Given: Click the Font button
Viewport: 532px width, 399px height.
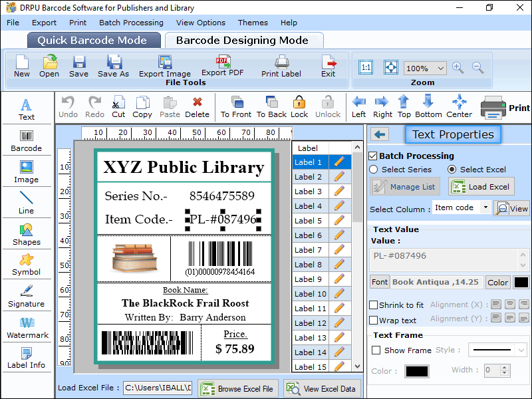Looking at the screenshot, I should [x=379, y=282].
